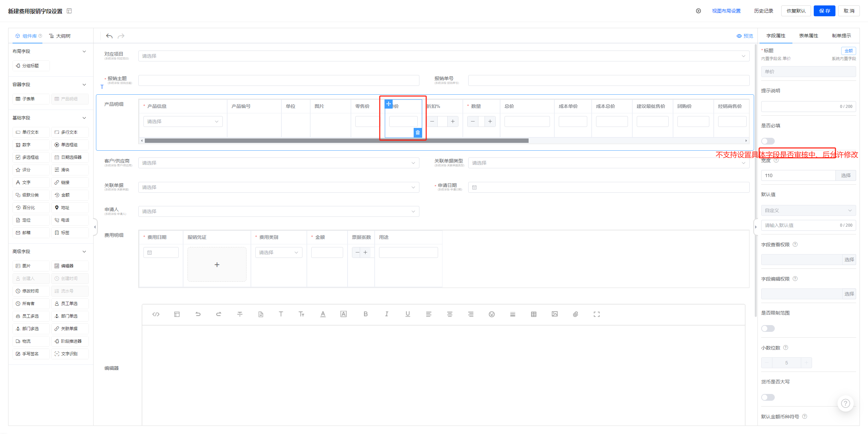Open the 申请人 dropdown
868x434 pixels.
[x=279, y=211]
